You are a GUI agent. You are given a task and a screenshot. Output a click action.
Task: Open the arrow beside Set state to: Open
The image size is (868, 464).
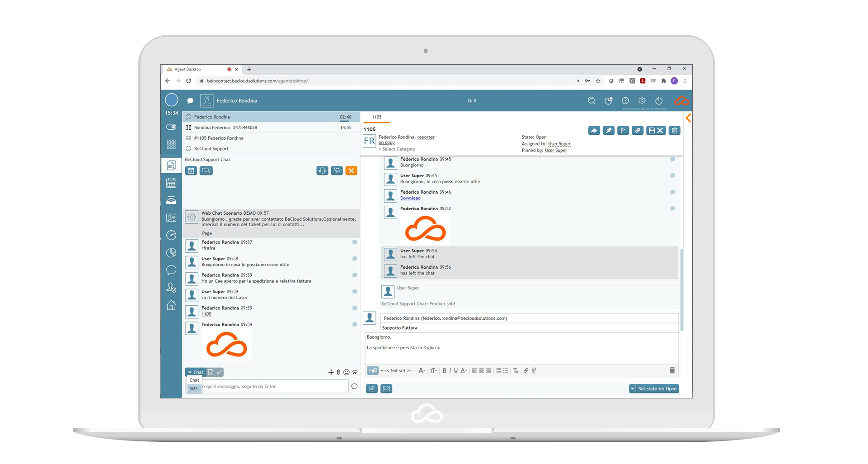pos(632,389)
